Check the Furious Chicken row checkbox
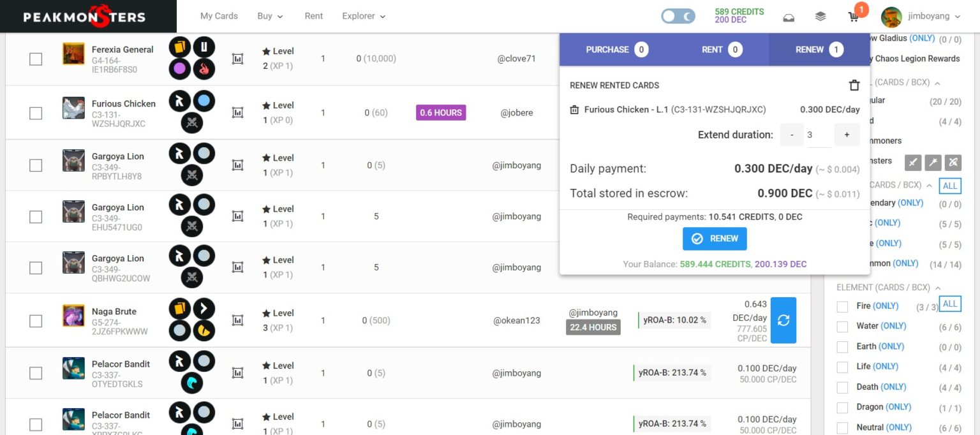Viewport: 980px width, 435px height. tap(36, 113)
